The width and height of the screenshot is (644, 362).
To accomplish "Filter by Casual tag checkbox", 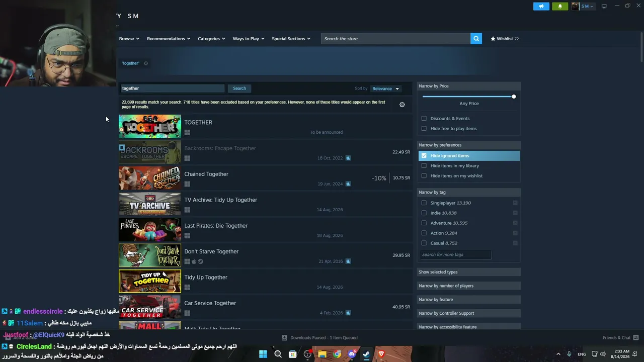I will tap(424, 243).
